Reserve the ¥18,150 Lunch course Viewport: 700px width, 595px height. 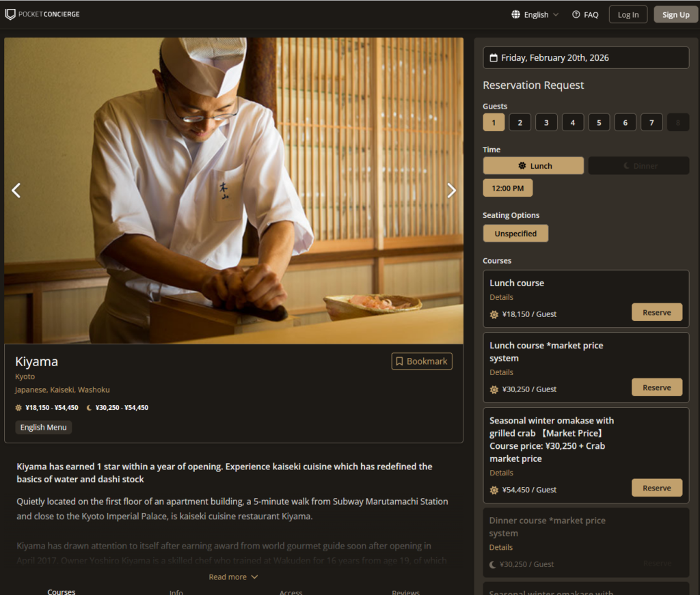[656, 312]
